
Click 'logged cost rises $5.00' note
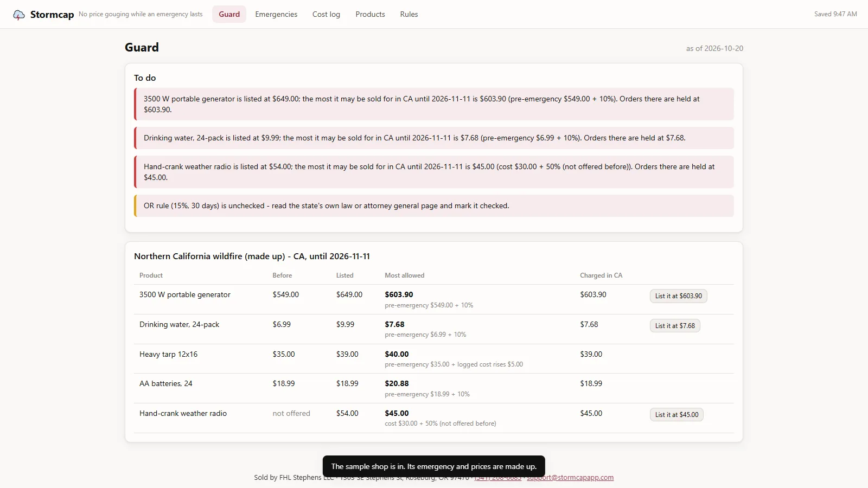(x=490, y=364)
